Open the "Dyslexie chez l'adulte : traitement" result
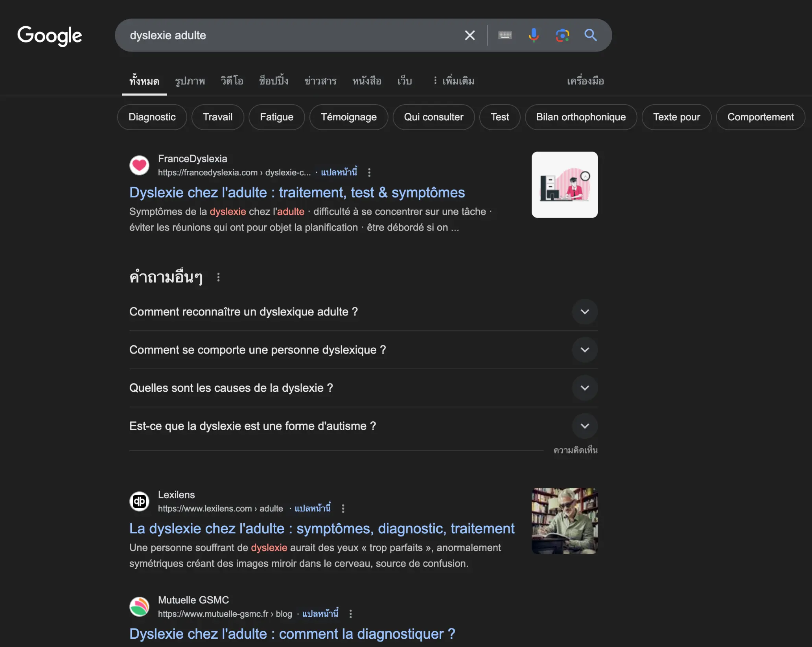 [x=297, y=193]
